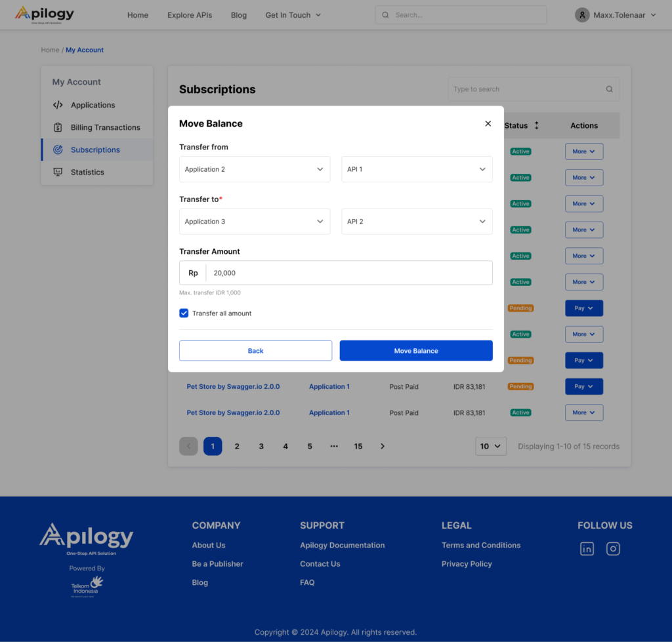
Task: Open Transfer from Application 2 dropdown
Action: [255, 169]
